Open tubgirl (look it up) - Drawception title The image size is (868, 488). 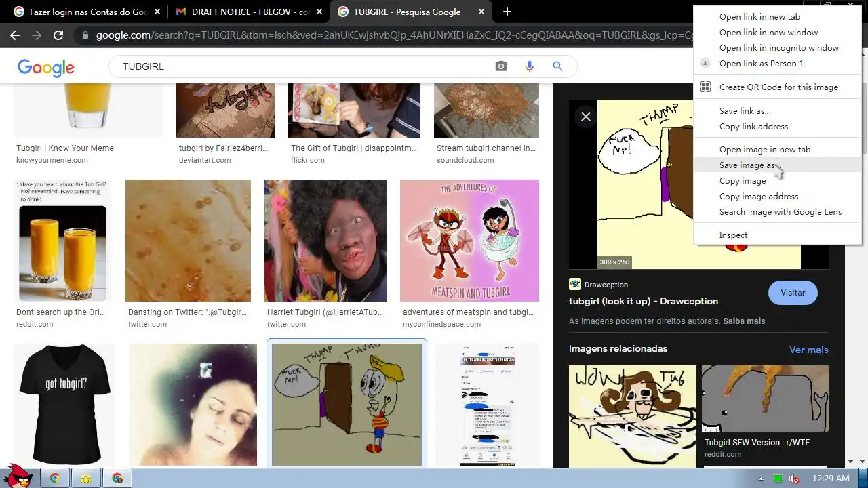(644, 301)
